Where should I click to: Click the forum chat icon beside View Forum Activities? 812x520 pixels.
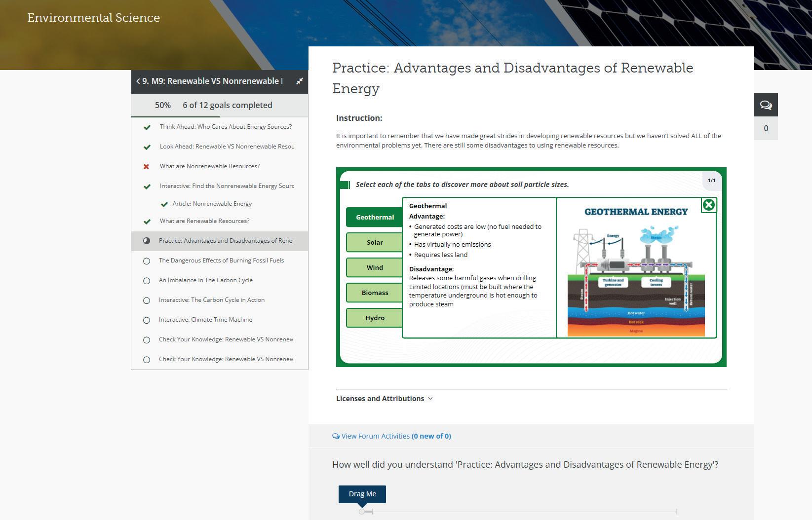(336, 436)
